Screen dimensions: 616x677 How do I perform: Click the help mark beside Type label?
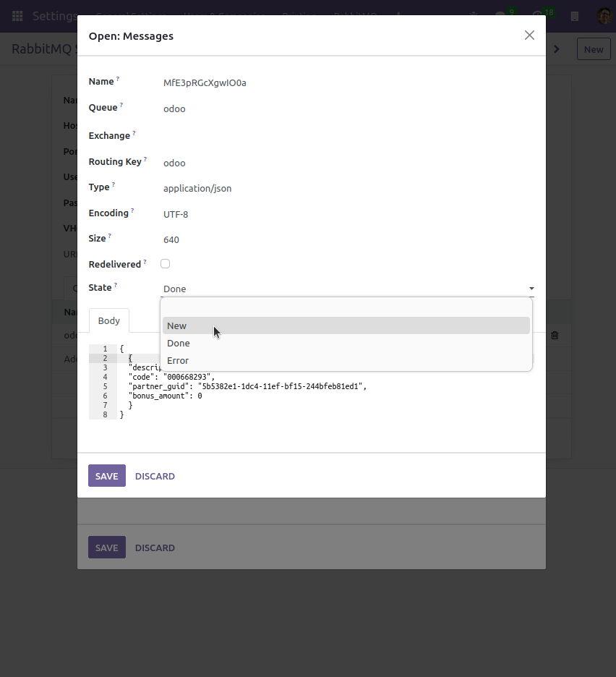click(x=113, y=184)
